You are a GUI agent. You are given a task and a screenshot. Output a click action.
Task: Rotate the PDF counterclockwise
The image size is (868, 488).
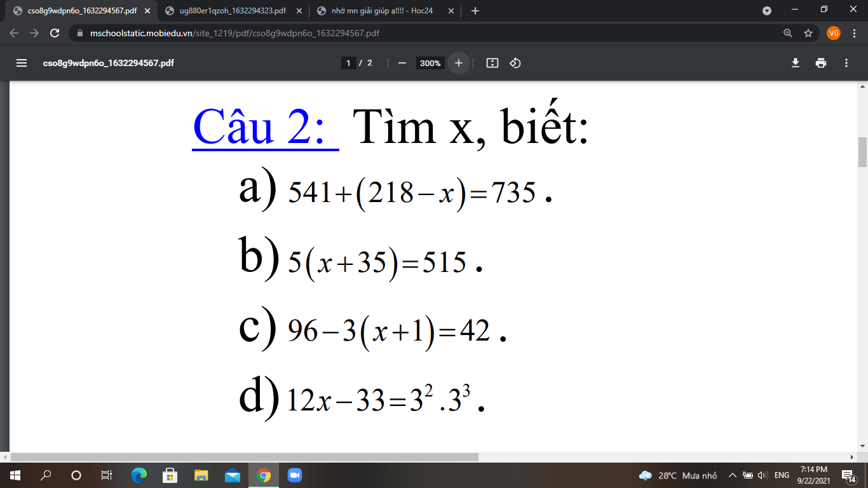515,63
